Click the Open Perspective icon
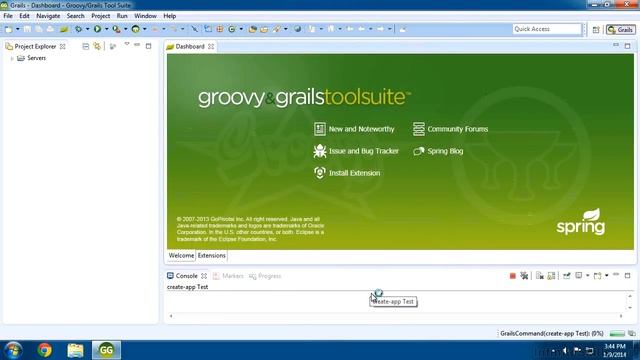The image size is (640, 360). pyautogui.click(x=596, y=30)
